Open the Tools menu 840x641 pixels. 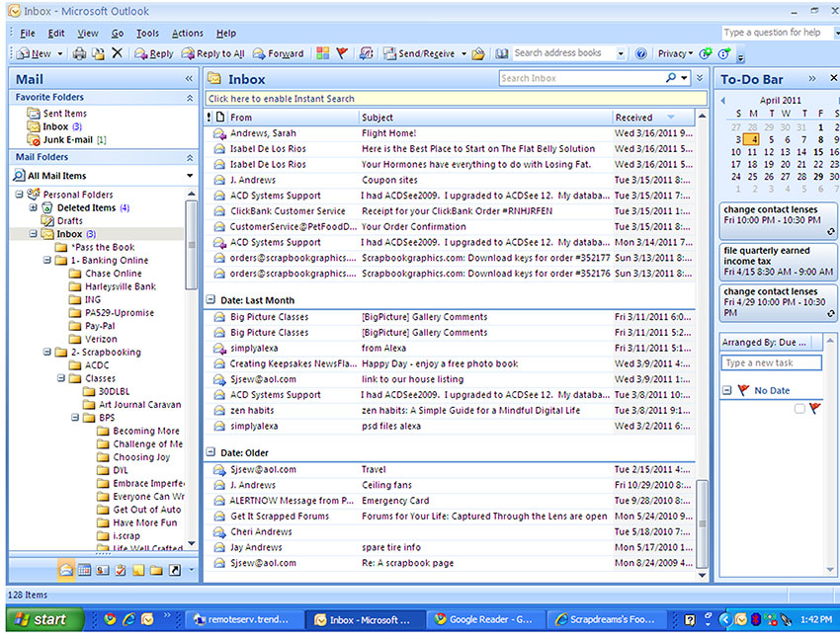(147, 34)
